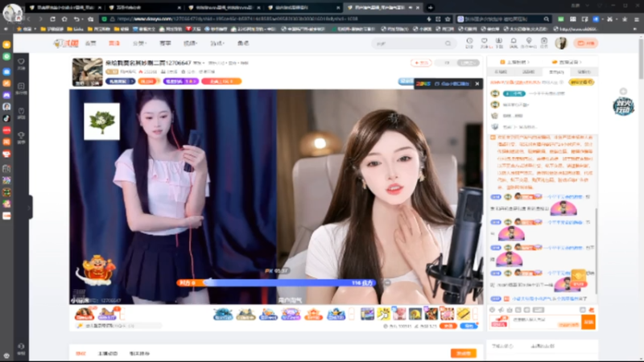
Task: Open the grid apps extension icon
Action: (x=573, y=19)
